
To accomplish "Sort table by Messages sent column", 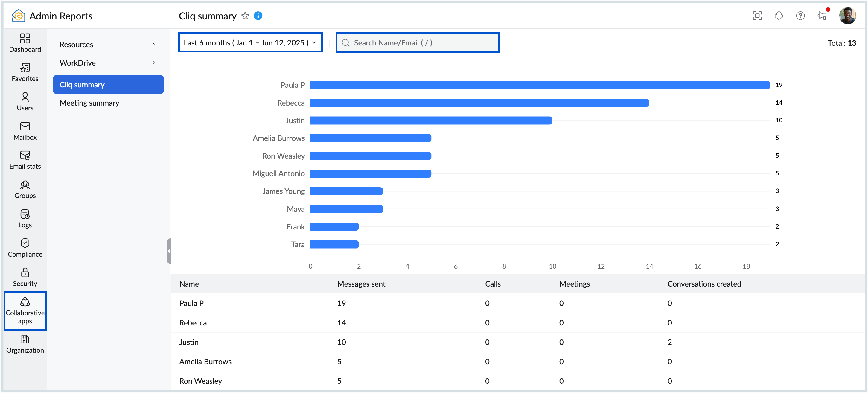I will [x=361, y=284].
